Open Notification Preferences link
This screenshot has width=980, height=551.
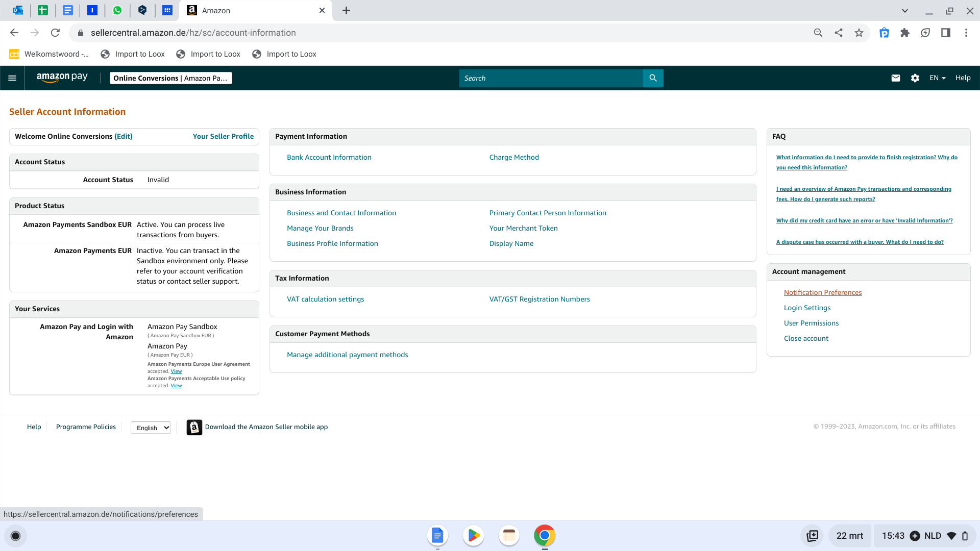822,292
